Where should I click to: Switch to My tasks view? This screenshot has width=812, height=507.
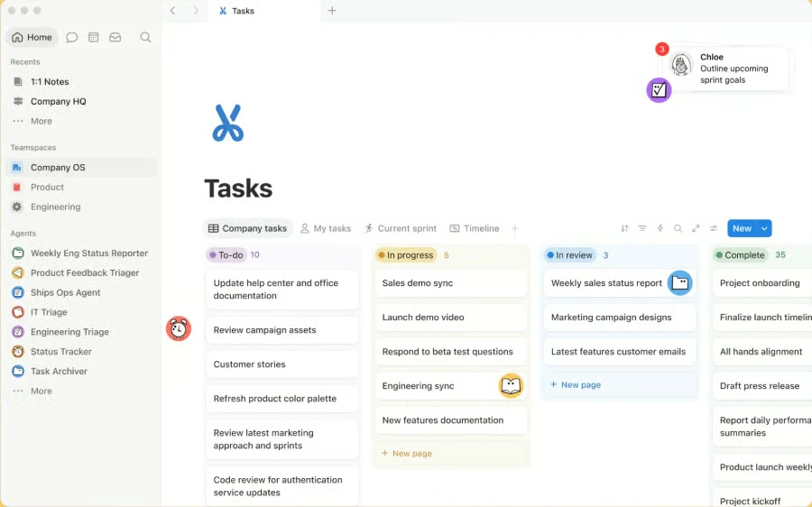[x=326, y=228]
